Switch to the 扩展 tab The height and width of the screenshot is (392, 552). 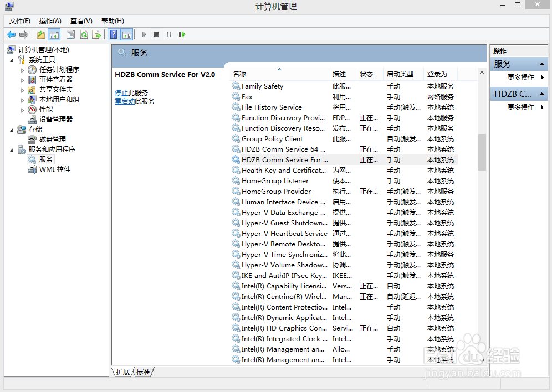123,372
